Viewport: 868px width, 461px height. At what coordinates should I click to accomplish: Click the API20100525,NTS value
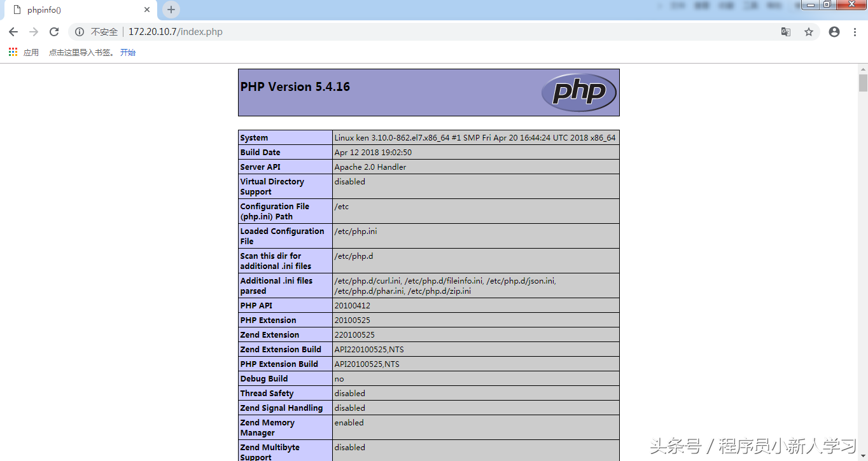click(367, 364)
